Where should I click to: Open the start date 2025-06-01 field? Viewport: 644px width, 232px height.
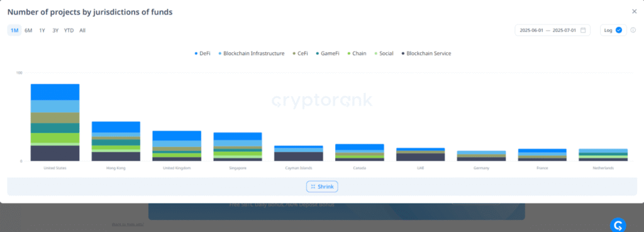531,30
